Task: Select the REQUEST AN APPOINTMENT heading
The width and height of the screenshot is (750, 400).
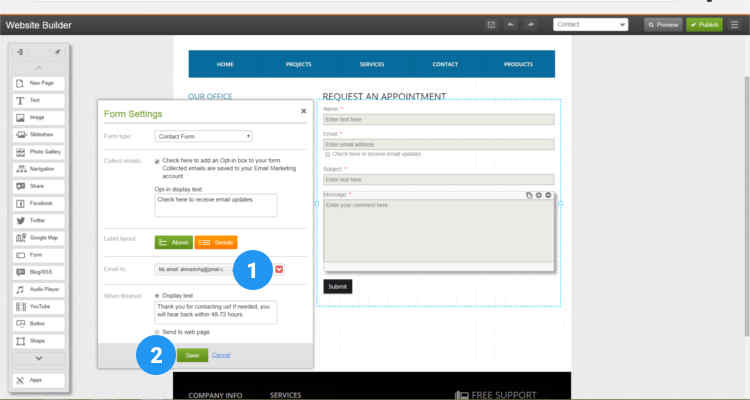Action: (384, 96)
